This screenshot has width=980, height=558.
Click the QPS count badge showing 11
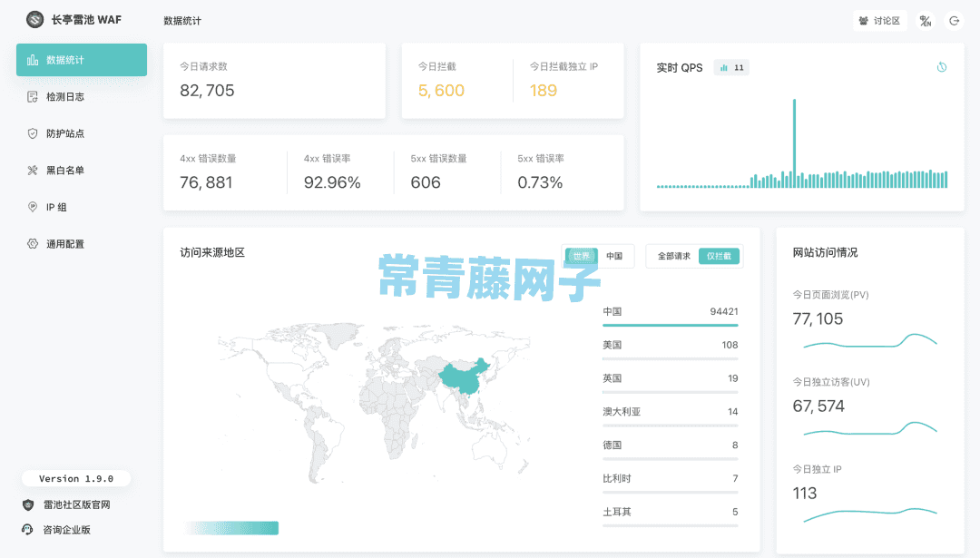[x=731, y=66]
